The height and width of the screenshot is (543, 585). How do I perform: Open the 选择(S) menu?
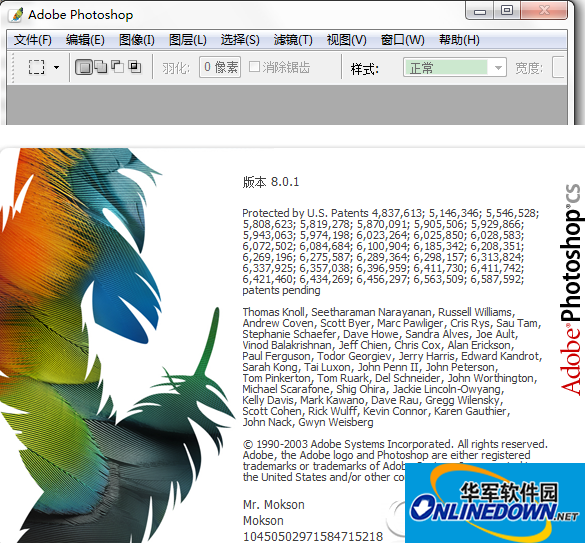click(240, 40)
